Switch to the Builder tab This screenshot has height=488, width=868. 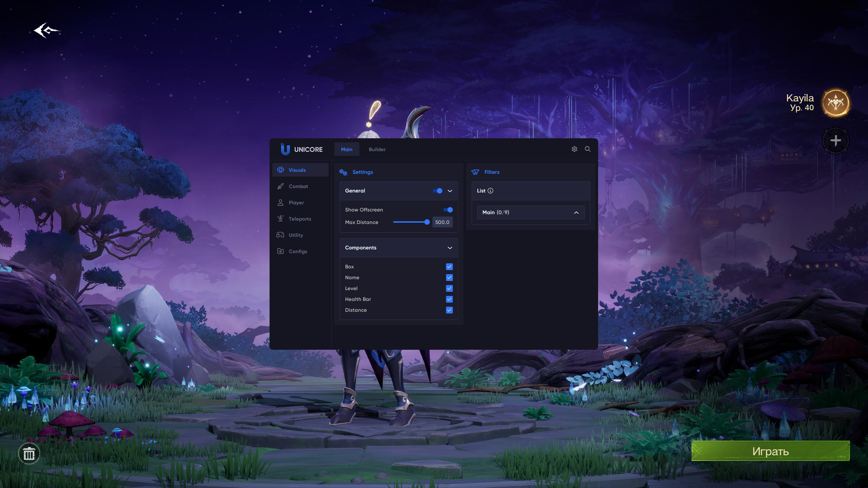[377, 149]
